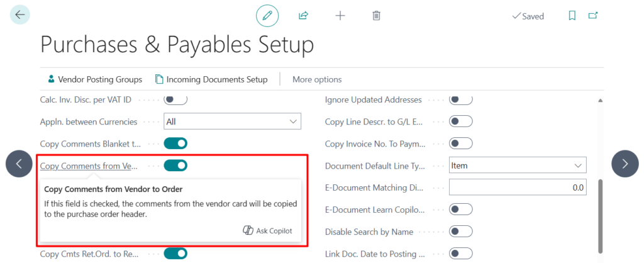Click the bookmark icon
This screenshot has height=263, width=644.
pos(572,16)
